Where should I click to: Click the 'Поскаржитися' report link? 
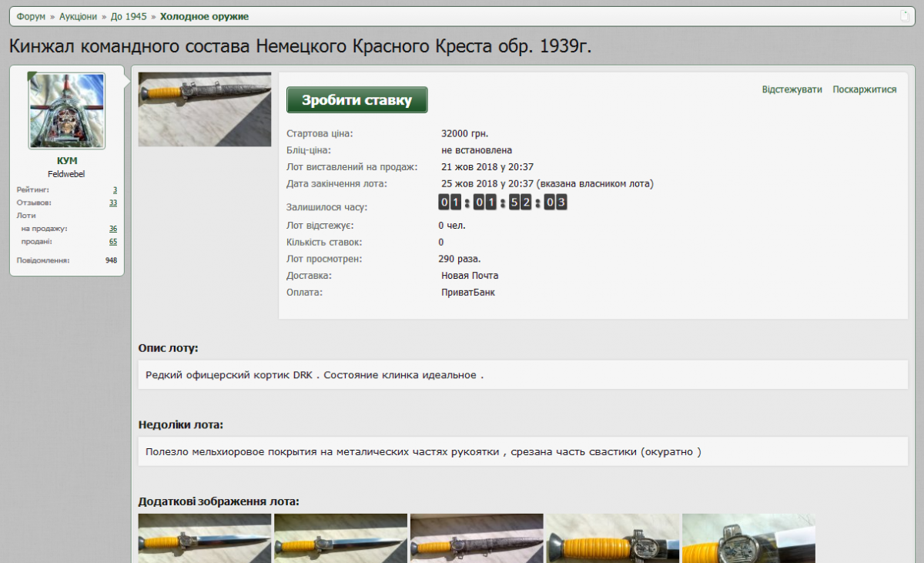pos(864,89)
